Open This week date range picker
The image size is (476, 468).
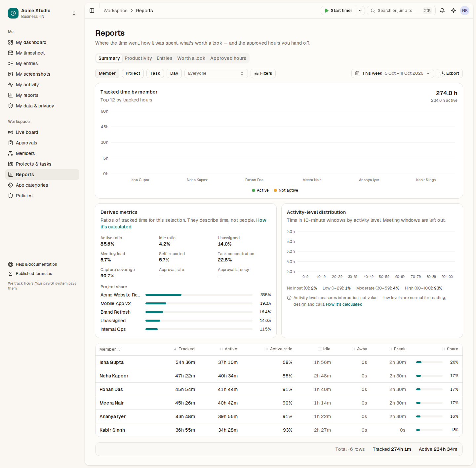click(x=393, y=73)
